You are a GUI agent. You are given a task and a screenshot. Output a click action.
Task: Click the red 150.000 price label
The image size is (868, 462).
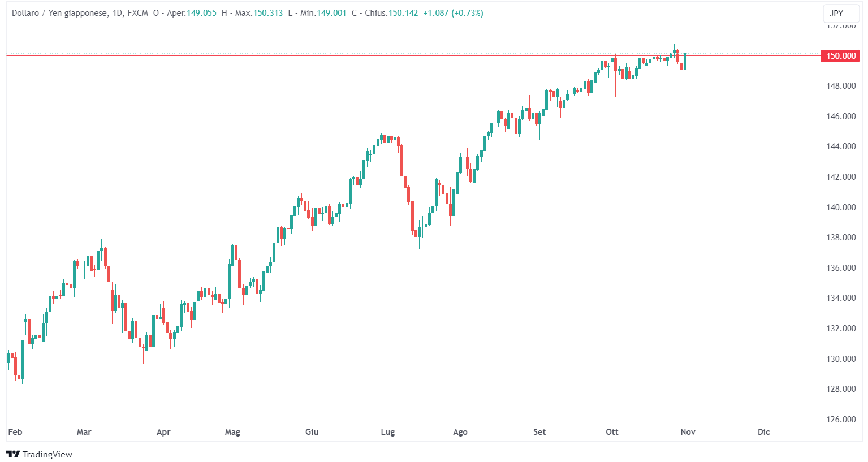click(841, 55)
